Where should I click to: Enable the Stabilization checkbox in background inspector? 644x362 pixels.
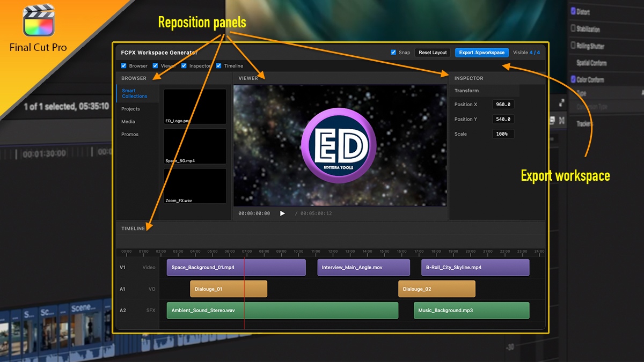tap(573, 28)
